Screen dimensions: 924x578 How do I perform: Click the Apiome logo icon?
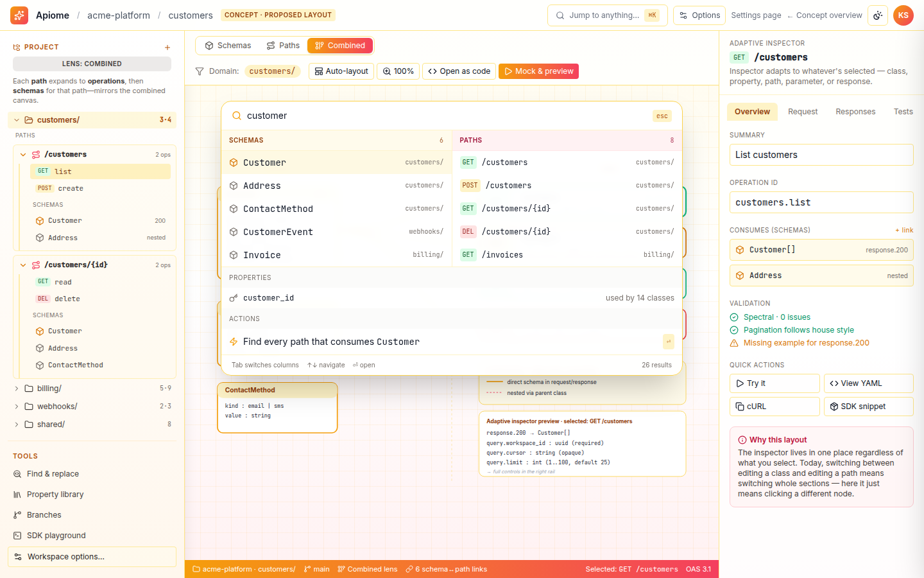pyautogui.click(x=19, y=15)
